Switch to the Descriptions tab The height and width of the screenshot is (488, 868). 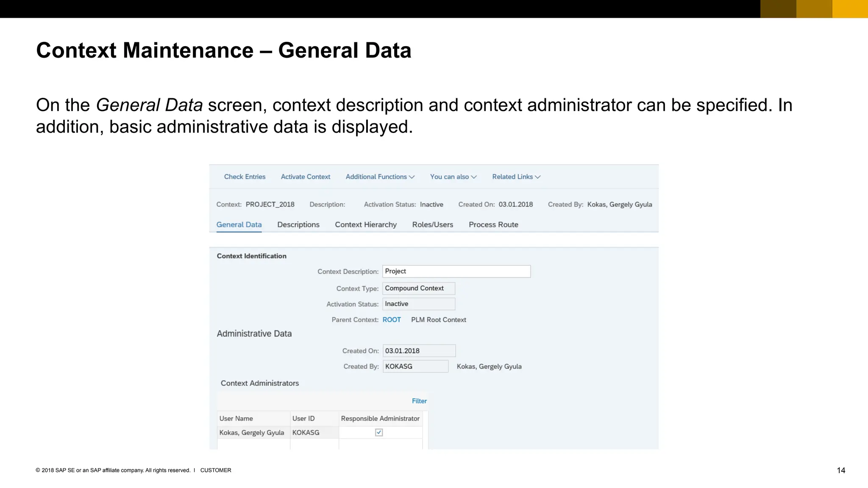[298, 225]
